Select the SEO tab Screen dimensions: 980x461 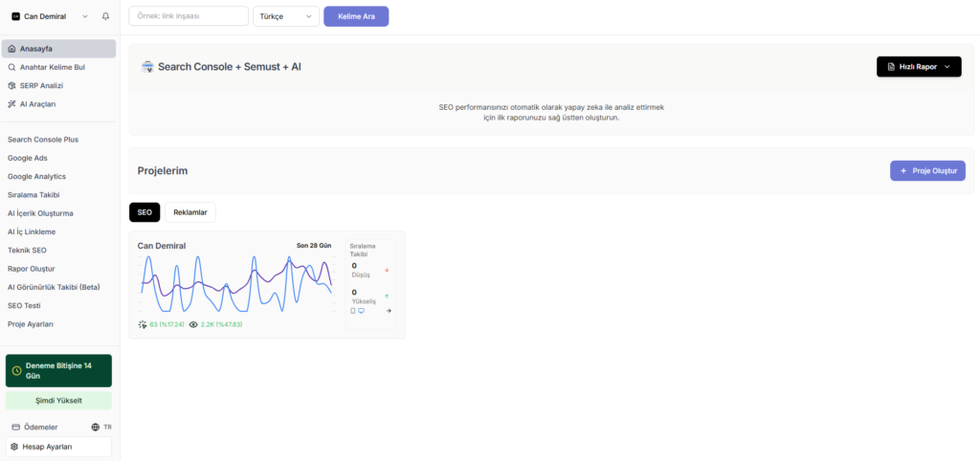145,212
